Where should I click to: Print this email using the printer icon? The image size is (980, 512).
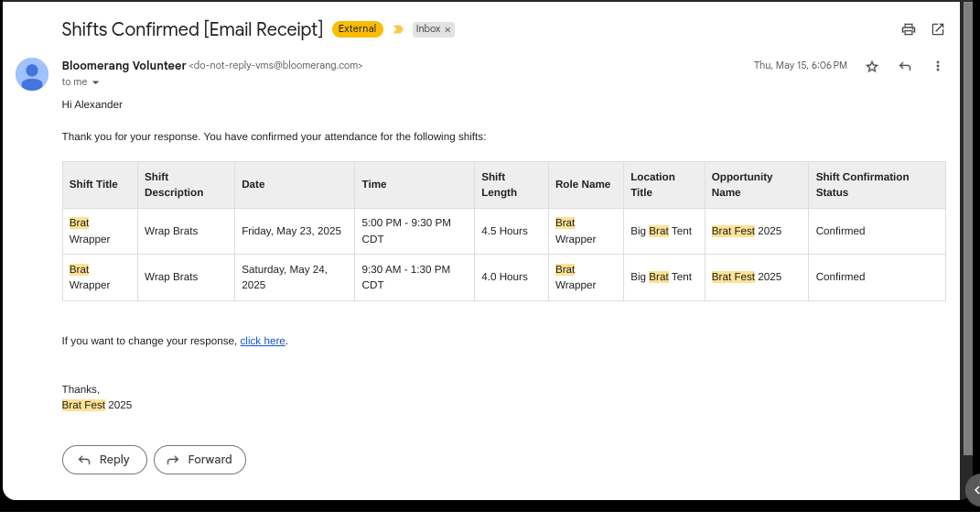[909, 29]
